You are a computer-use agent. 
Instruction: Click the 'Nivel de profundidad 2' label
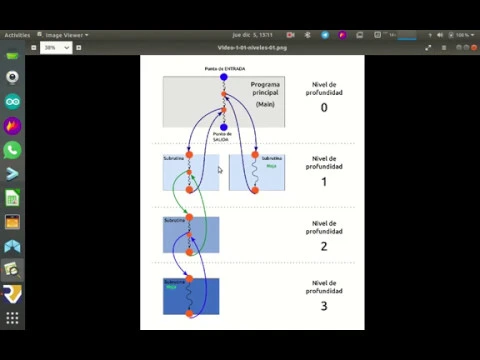324,236
